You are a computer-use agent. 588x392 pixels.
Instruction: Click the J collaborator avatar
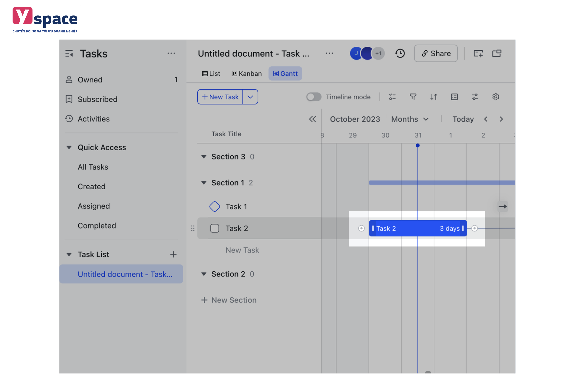pyautogui.click(x=356, y=53)
